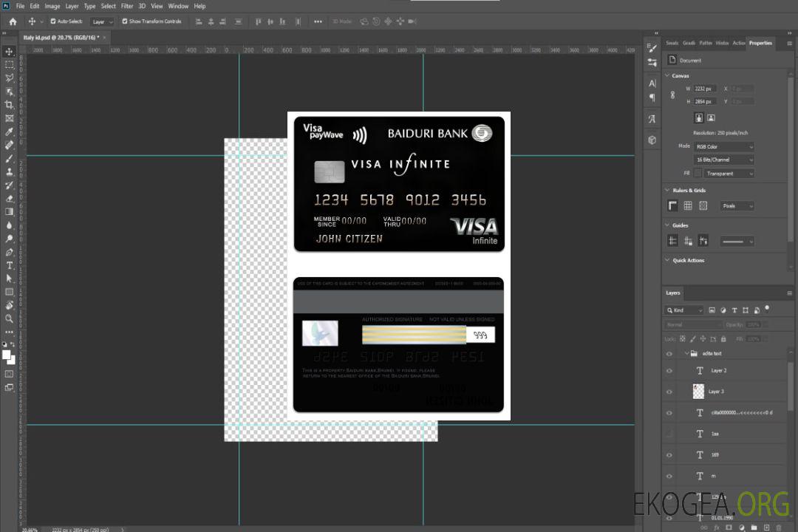Select the Horizontal Type tool
The width and height of the screenshot is (798, 532).
(x=9, y=265)
